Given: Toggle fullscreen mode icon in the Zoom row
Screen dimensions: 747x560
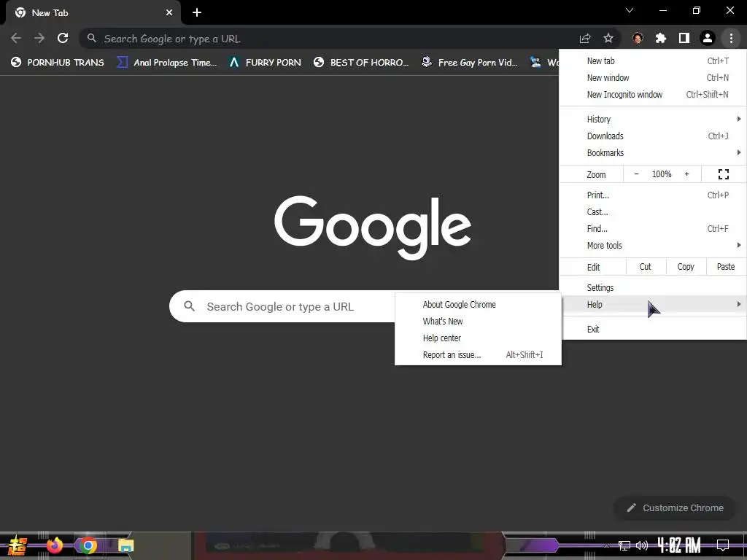Looking at the screenshot, I should click(723, 174).
